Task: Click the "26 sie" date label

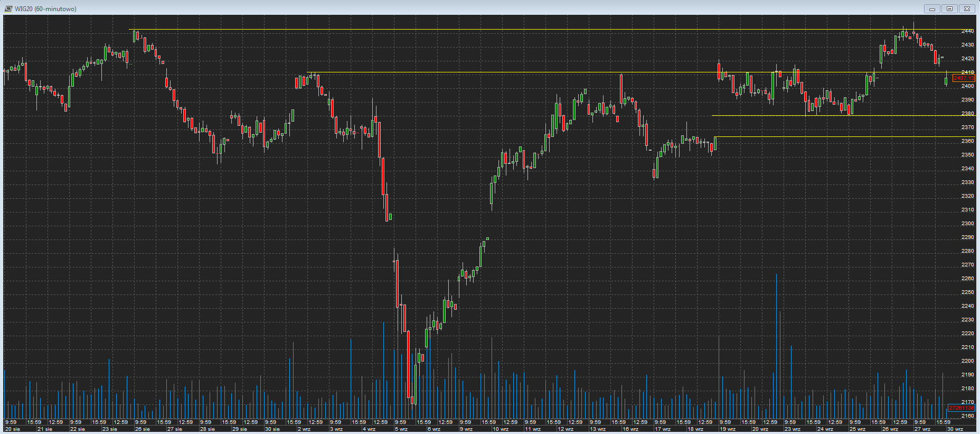Action: click(143, 429)
